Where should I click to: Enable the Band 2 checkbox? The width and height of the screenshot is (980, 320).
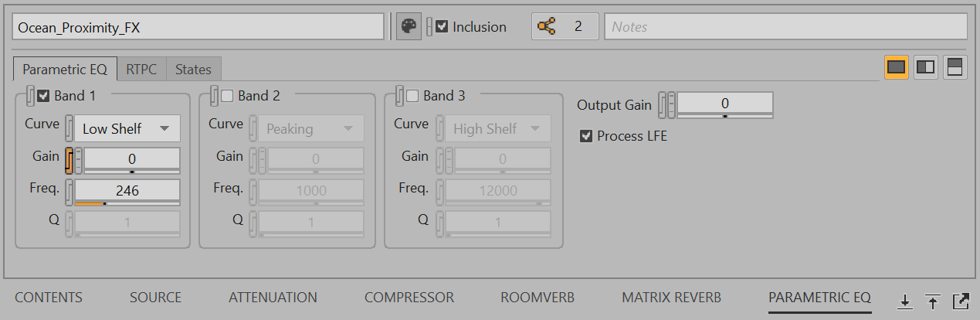[x=227, y=96]
